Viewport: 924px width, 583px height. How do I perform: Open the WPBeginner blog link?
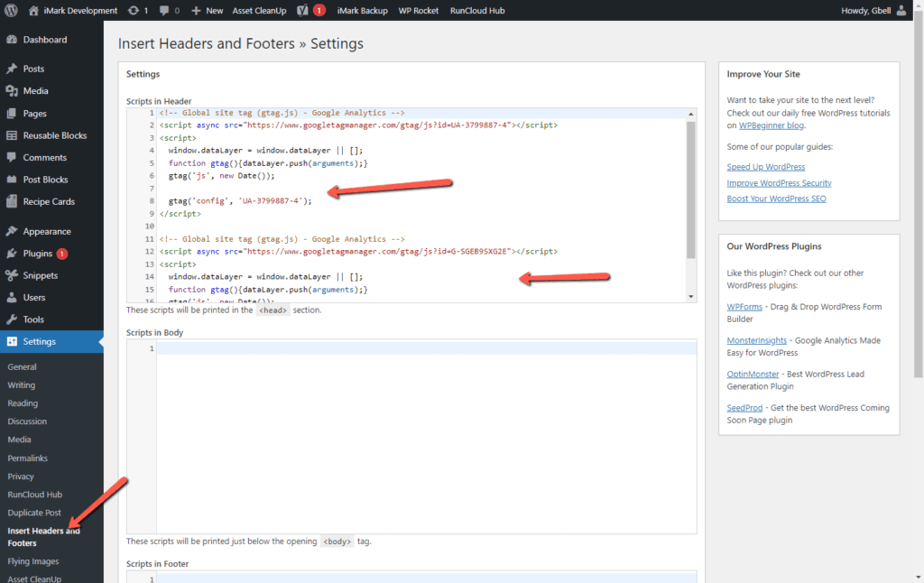point(772,125)
